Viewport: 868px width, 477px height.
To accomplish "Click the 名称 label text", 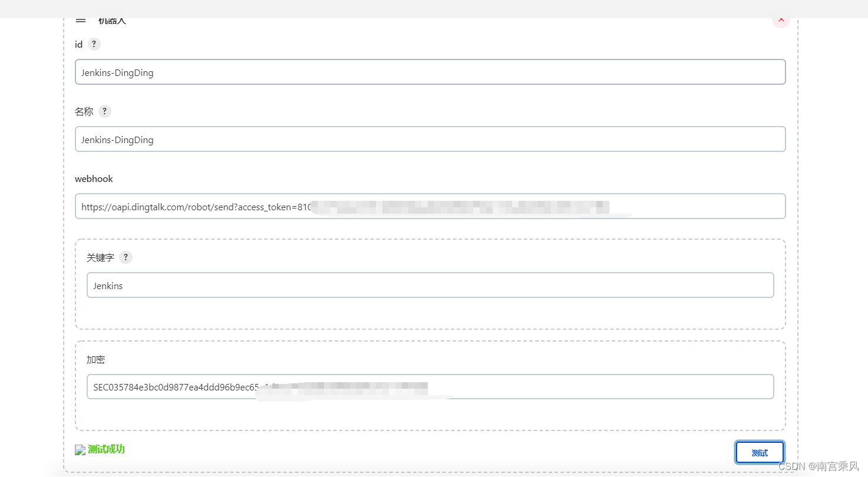I will [84, 111].
